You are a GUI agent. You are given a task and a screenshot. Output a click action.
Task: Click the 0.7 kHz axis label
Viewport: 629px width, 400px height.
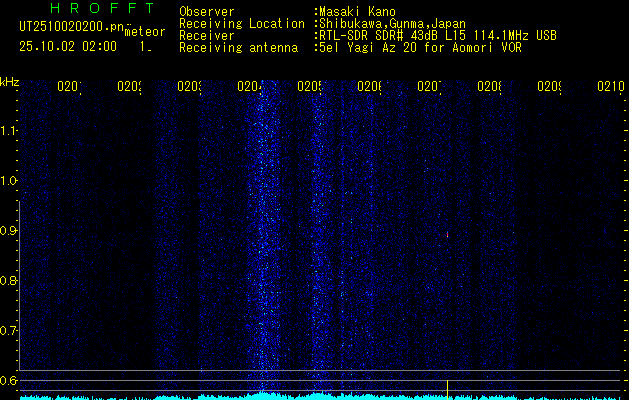click(8, 331)
